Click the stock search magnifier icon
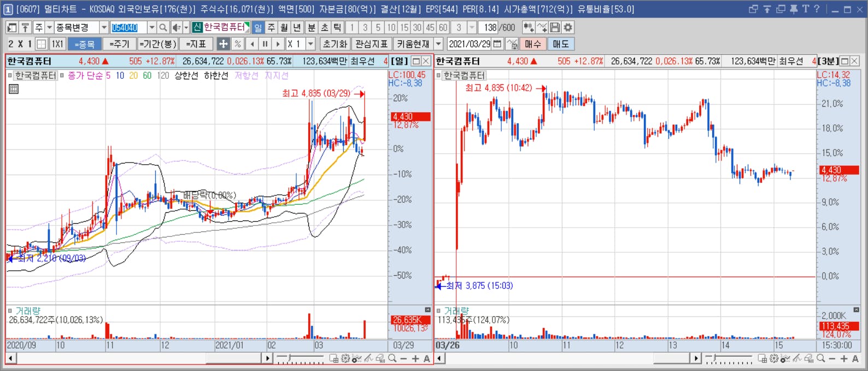 coord(163,27)
